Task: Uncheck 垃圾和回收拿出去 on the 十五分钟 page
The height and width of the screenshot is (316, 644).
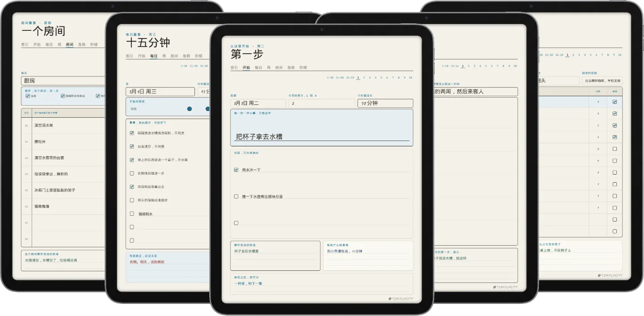Action: 132,187
